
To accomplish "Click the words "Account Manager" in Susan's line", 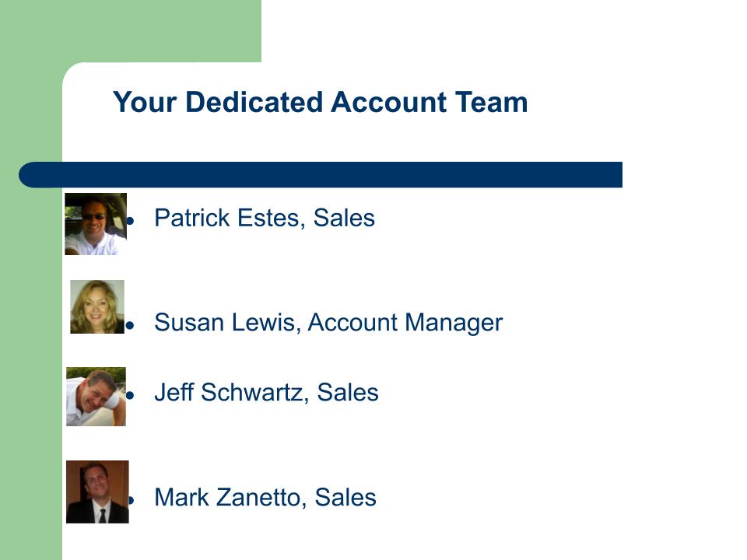I will (405, 323).
